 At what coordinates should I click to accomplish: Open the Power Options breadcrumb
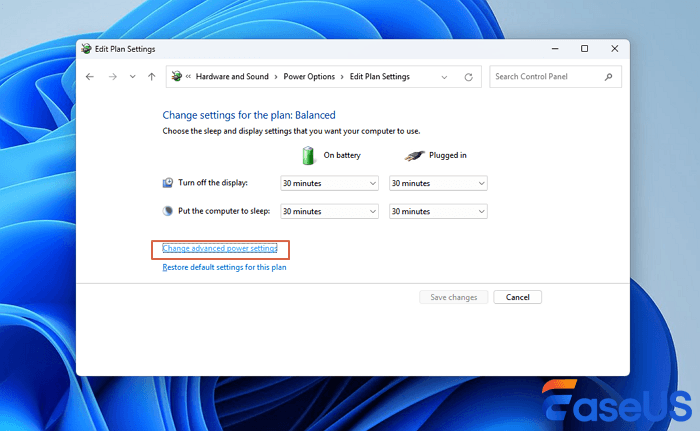309,76
